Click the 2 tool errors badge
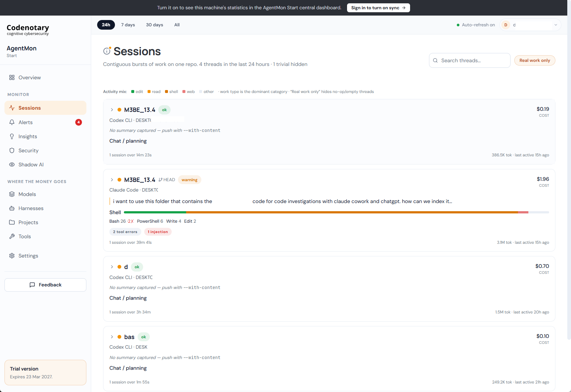Viewport: 571px width, 392px height. 125,232
